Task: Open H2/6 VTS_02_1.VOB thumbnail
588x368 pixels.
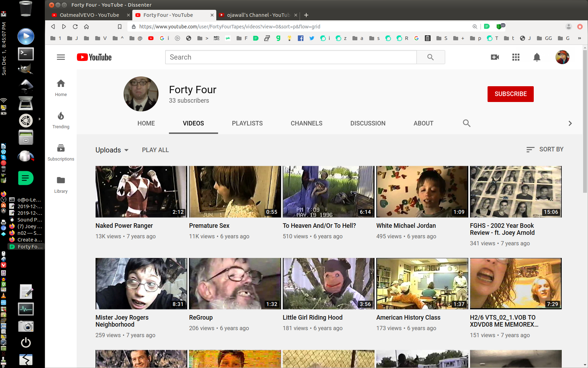Action: point(516,284)
